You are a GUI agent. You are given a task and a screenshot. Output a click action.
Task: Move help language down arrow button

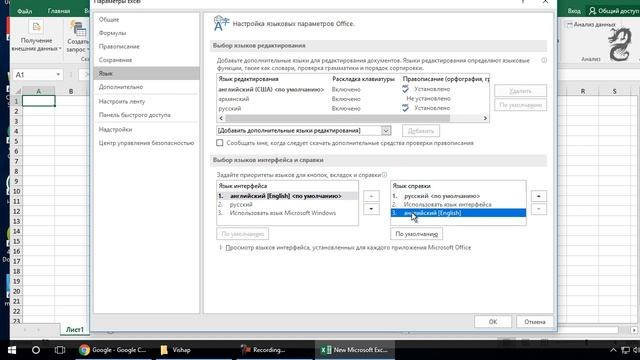(x=538, y=209)
